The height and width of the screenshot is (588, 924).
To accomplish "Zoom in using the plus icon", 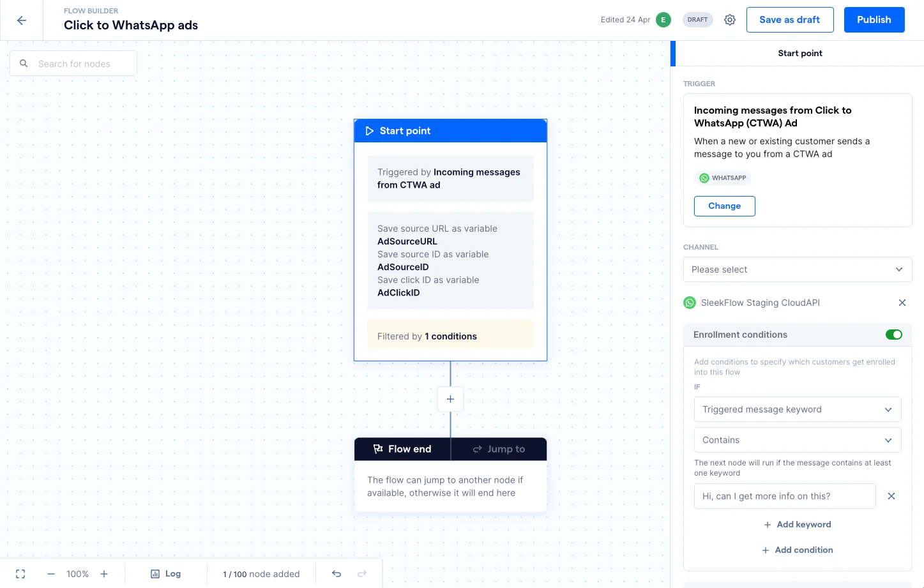I will click(104, 573).
